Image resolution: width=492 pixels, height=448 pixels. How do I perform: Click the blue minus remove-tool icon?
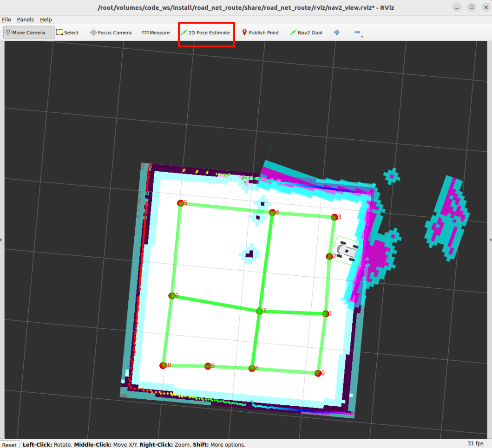[x=357, y=32]
